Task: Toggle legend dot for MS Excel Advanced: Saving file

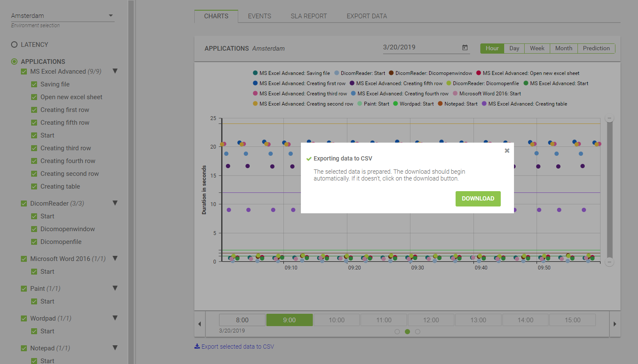Action: (255, 73)
